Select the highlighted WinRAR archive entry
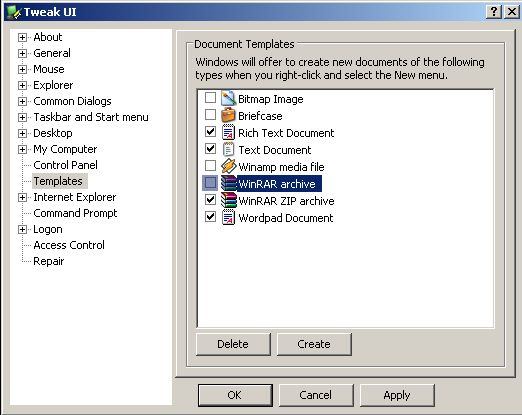 [279, 184]
